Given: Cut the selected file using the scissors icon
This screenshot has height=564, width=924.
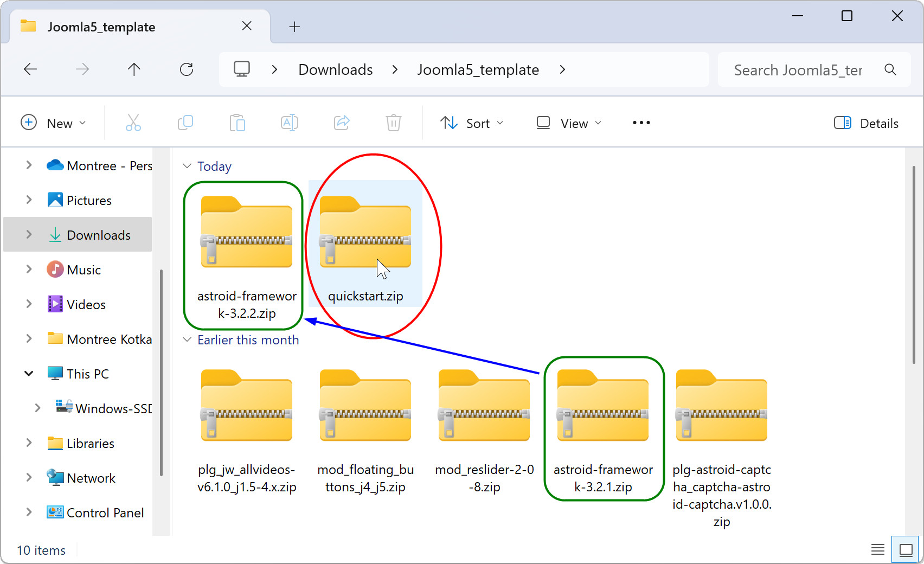Looking at the screenshot, I should click(x=133, y=123).
